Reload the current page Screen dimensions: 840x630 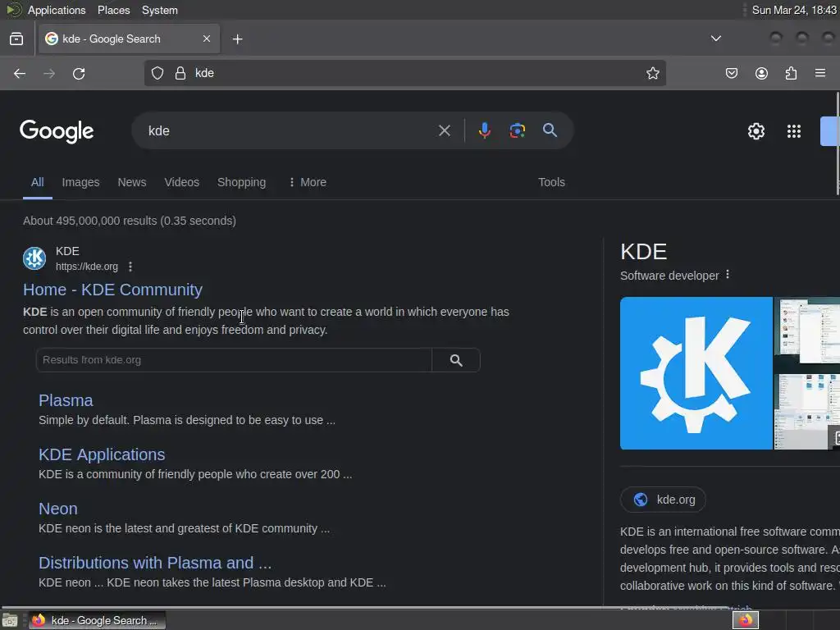[x=79, y=73]
